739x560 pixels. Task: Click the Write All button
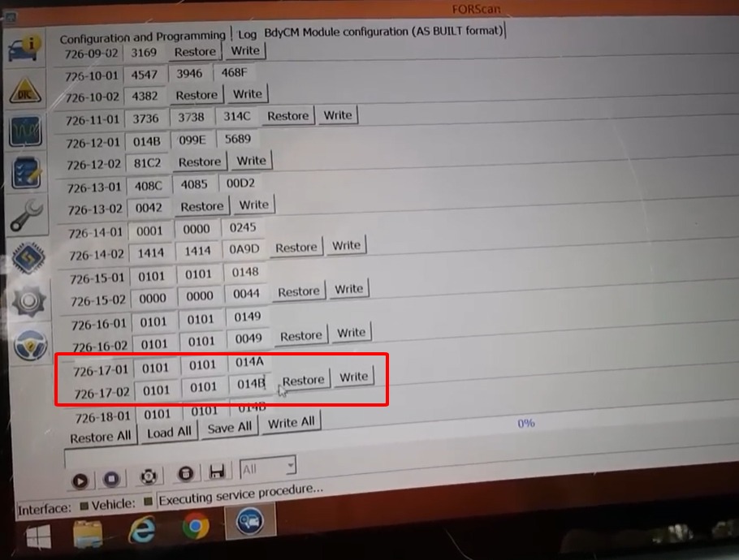[291, 423]
